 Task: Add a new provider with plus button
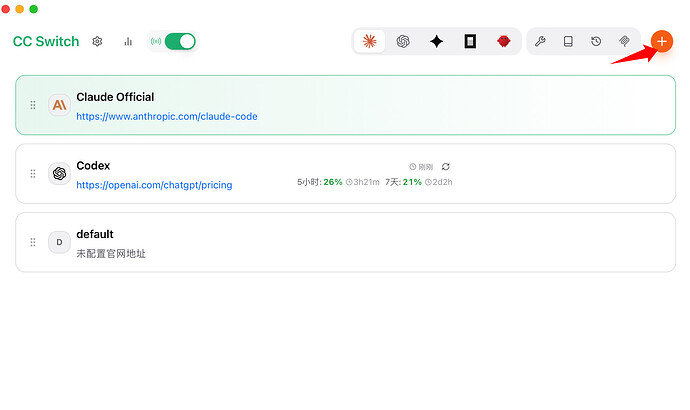(661, 41)
